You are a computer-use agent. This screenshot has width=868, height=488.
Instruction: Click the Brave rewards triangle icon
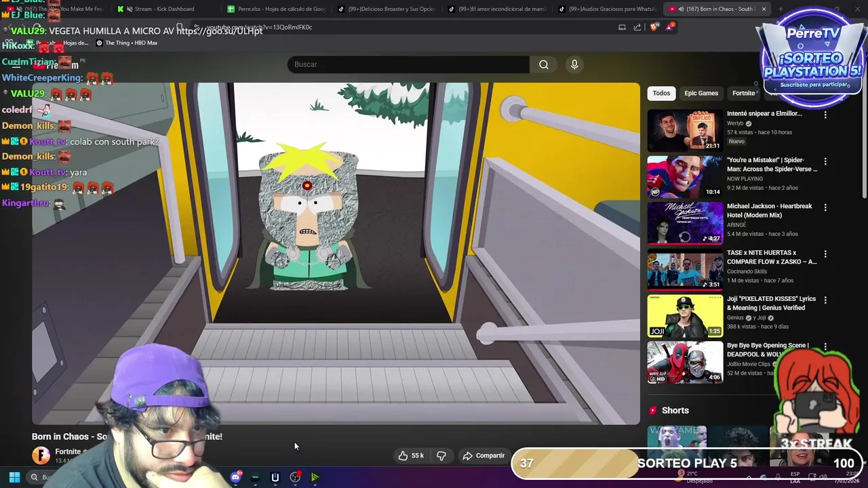[671, 26]
